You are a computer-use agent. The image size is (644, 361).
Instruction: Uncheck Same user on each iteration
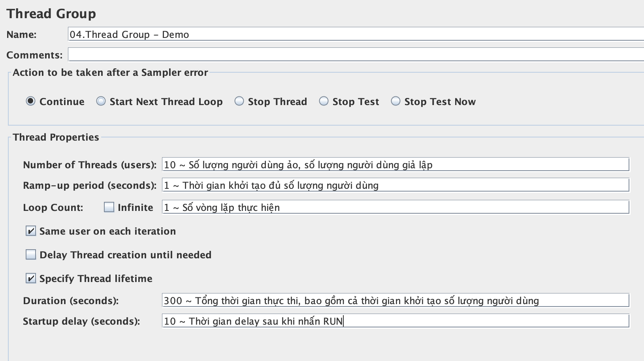(31, 231)
